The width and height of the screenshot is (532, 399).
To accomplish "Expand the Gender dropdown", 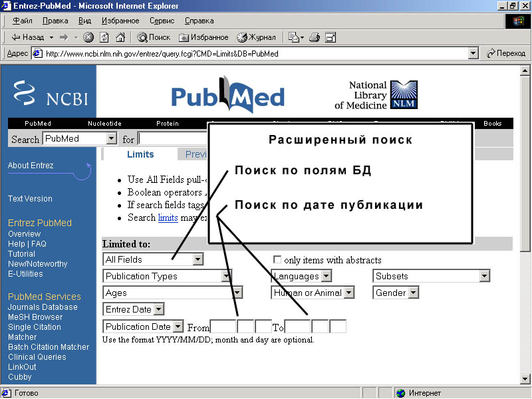I will point(413,293).
